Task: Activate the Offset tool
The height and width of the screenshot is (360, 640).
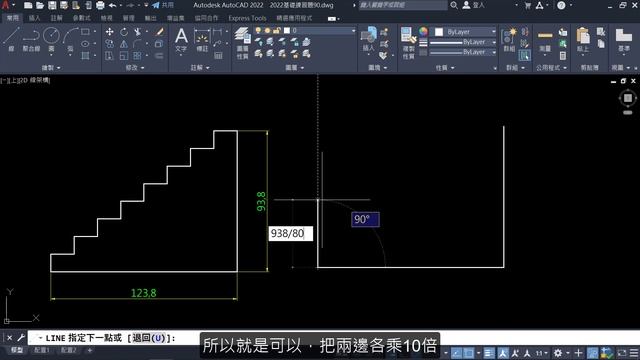Action: tap(160, 56)
